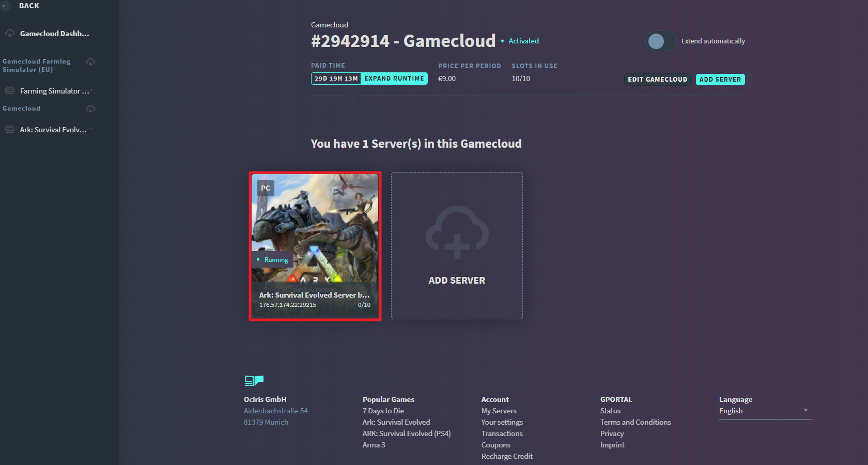The image size is (868, 465).
Task: Open ARK: Survival Evolved (PS4) under Popular Games
Action: pyautogui.click(x=406, y=433)
